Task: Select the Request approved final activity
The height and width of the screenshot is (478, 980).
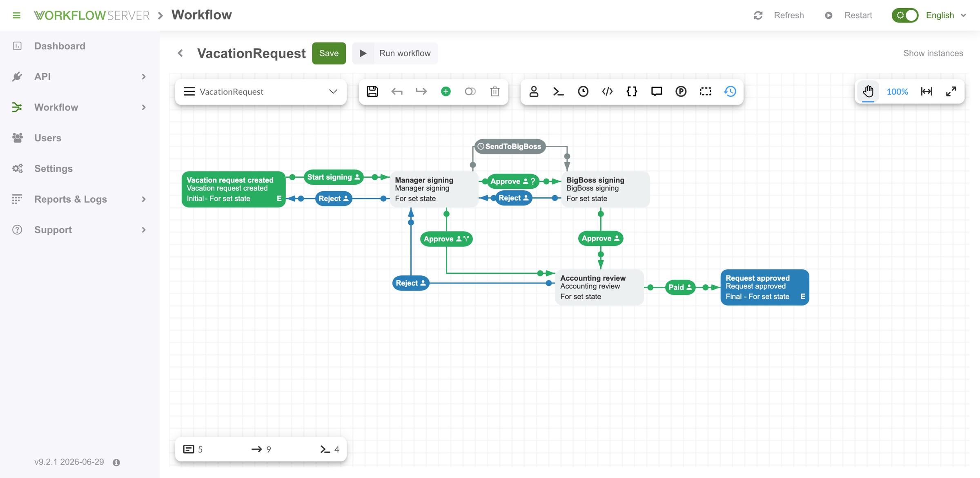Action: [x=765, y=287]
